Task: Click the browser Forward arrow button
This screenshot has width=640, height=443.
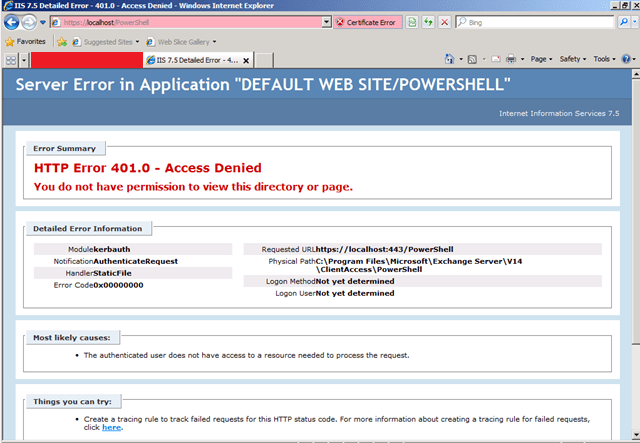Action: coord(29,22)
